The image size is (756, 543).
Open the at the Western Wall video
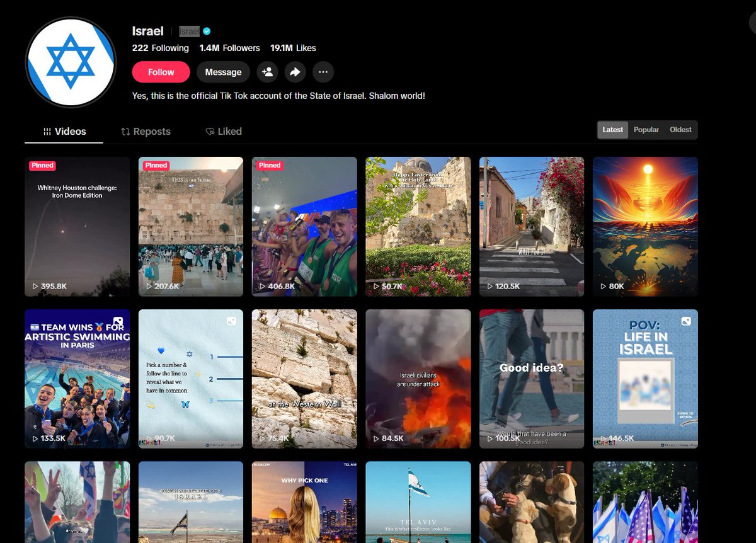304,379
